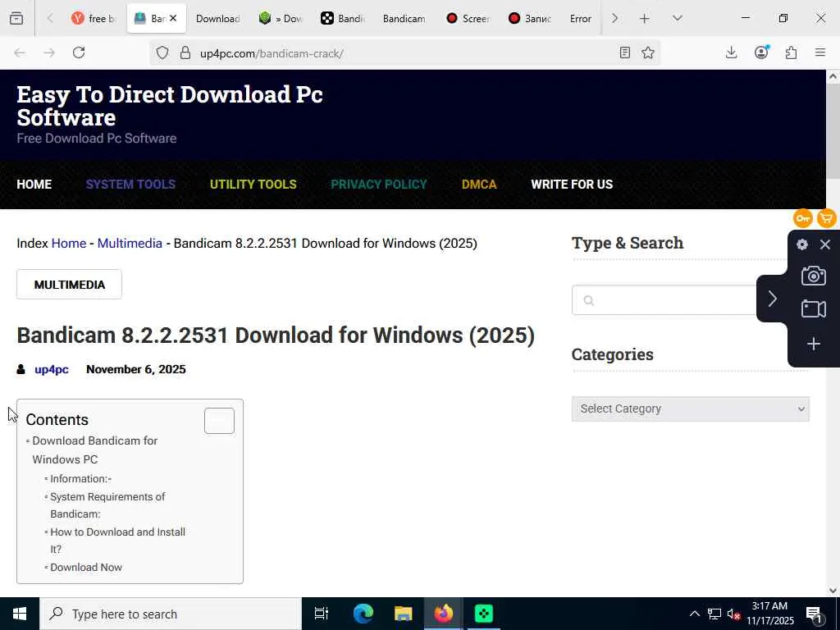
Task: Open File Explorer from the taskbar
Action: [403, 614]
